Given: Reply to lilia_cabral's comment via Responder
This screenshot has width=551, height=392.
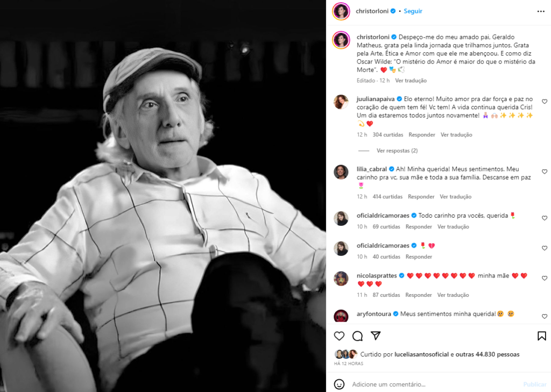Looking at the screenshot, I should 421,197.
